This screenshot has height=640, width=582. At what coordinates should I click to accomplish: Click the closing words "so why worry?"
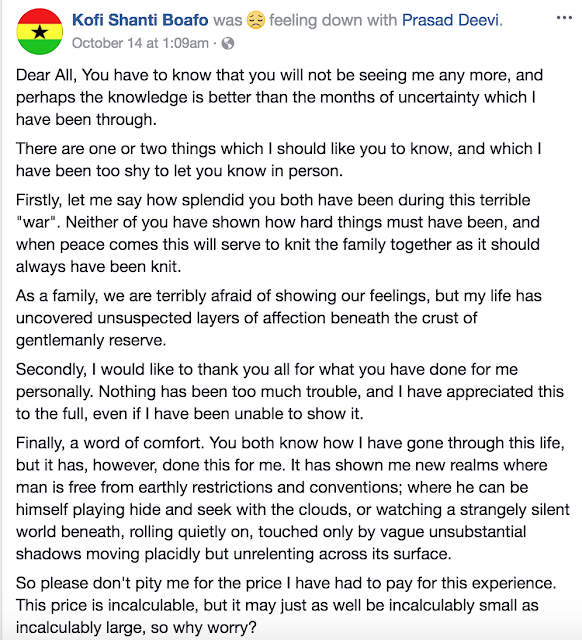tap(204, 627)
